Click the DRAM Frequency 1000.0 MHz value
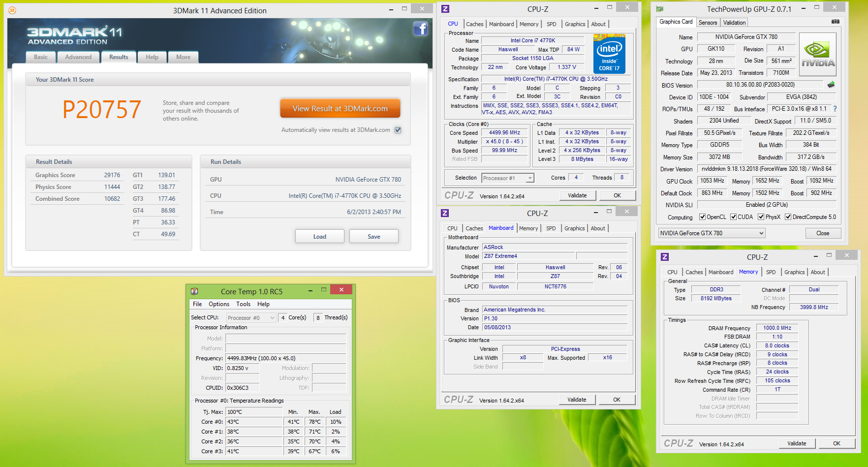868x467 pixels. [777, 328]
